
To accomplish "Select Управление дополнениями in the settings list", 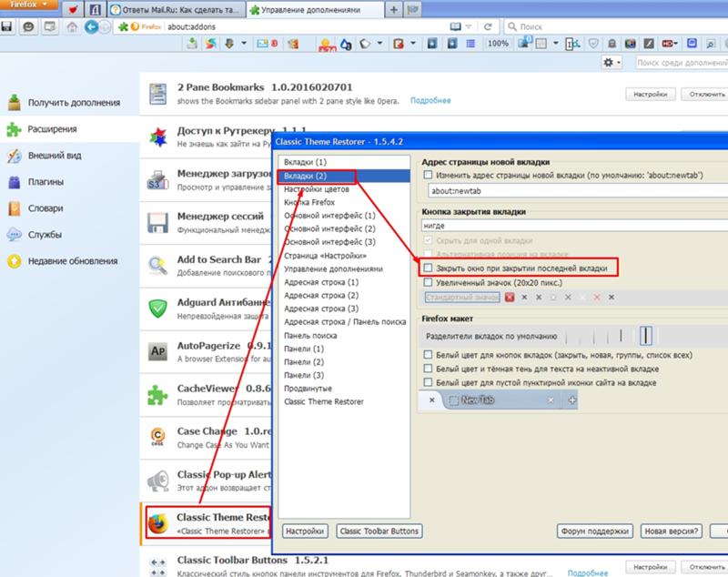I will (x=344, y=268).
